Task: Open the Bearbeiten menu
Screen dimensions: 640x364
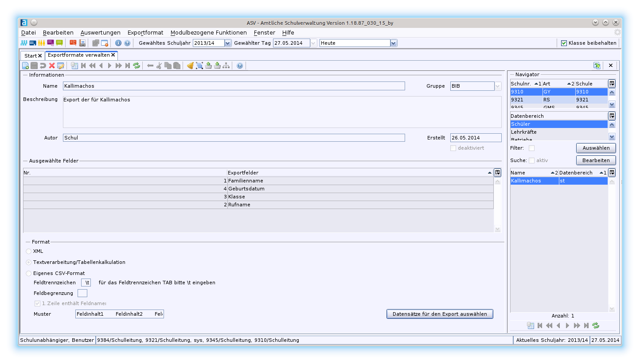Action: pos(58,33)
